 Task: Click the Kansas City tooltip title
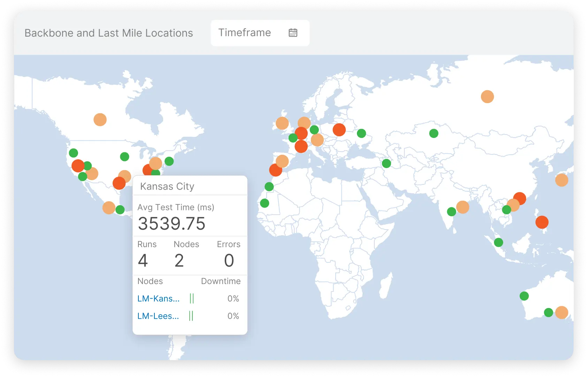(167, 186)
